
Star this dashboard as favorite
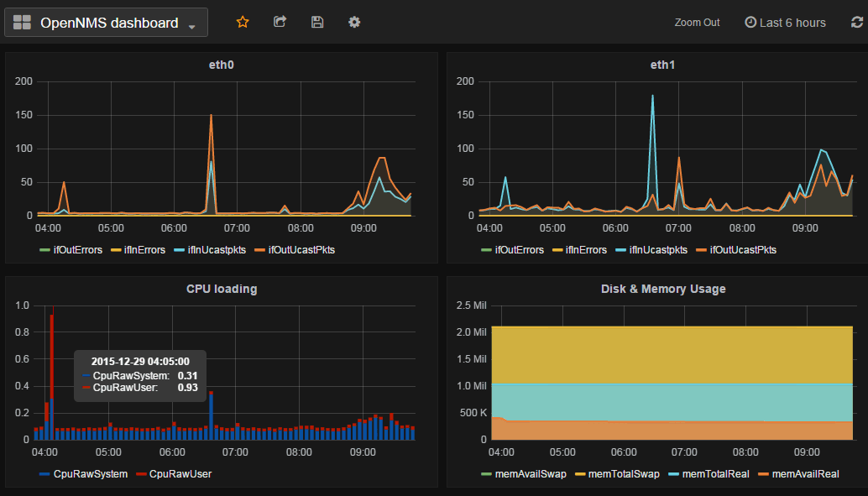pos(243,23)
